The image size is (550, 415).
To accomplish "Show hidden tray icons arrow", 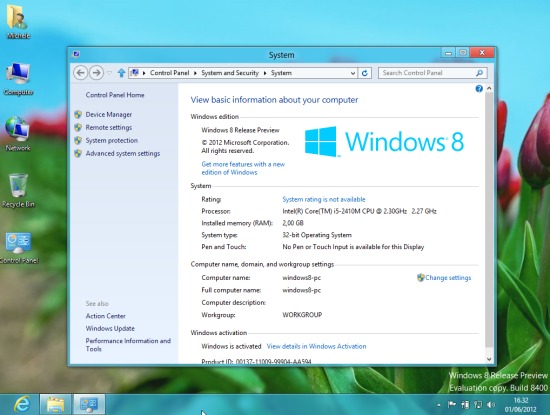I will (439, 405).
